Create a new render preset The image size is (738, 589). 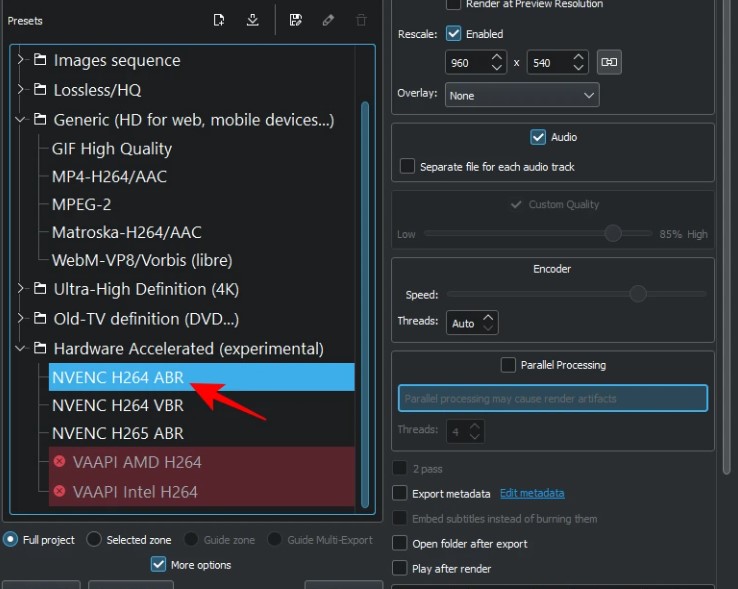219,20
